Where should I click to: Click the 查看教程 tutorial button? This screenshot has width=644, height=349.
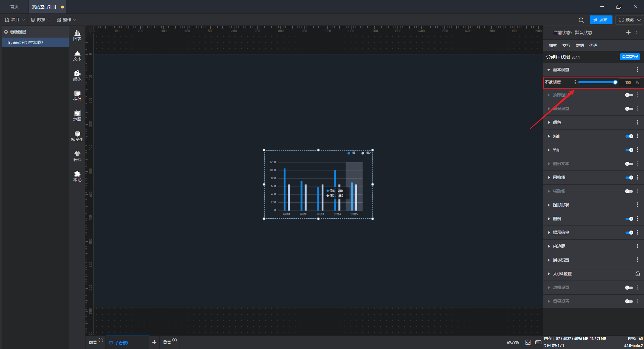630,57
